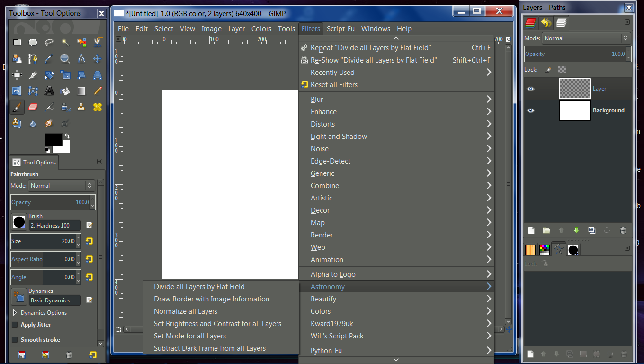The image size is (644, 364).
Task: Open the brush preview button
Action: (19, 222)
